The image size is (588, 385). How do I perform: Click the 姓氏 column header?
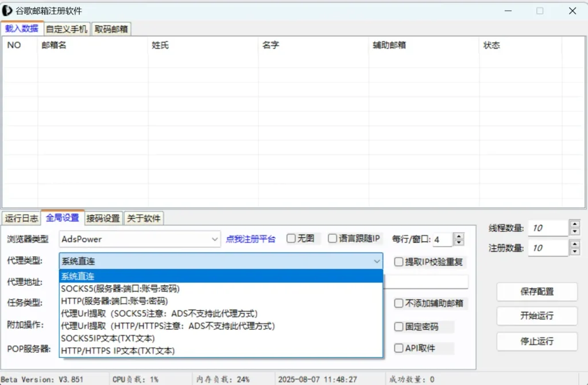[203, 45]
